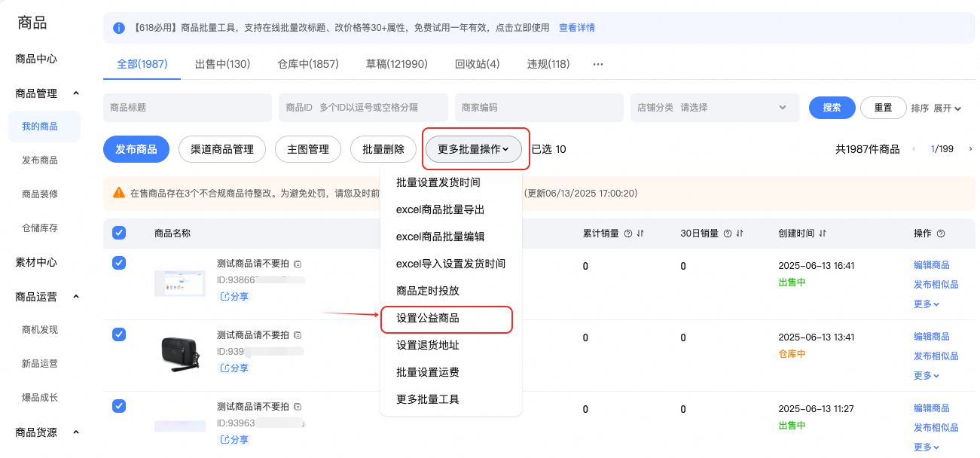Open 商品装修 in the sidebar
The width and height of the screenshot is (980, 458).
(40, 194)
